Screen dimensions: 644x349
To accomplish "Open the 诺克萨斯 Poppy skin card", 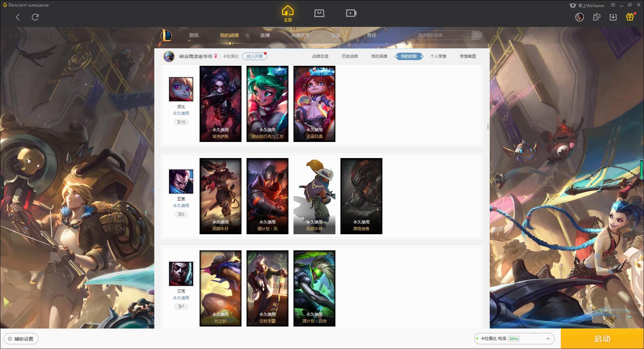I will click(x=220, y=104).
